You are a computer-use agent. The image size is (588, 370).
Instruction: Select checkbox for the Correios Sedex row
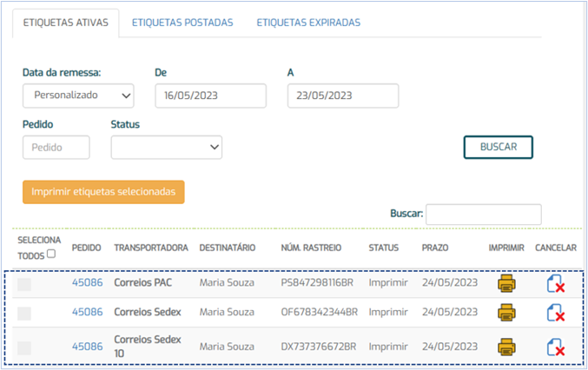coord(24,314)
